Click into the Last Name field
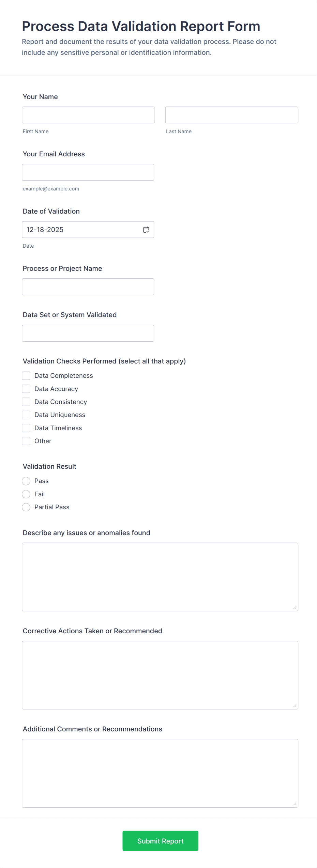 pos(231,115)
